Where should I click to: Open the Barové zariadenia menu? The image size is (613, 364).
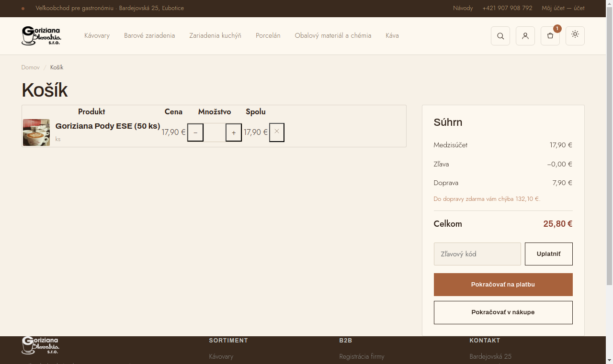pyautogui.click(x=149, y=36)
